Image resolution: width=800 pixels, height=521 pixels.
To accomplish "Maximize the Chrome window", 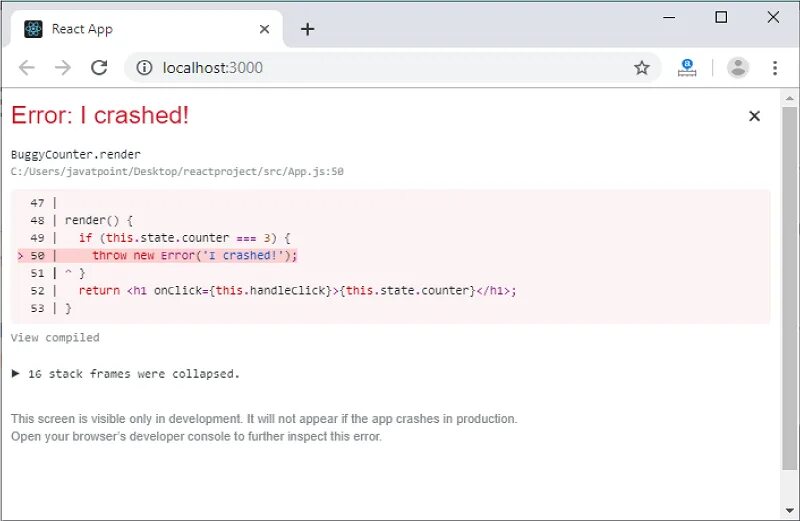I will point(721,17).
